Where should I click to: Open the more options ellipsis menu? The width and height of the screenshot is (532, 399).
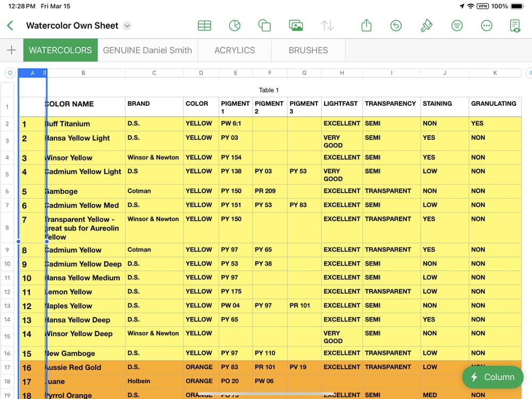click(487, 26)
